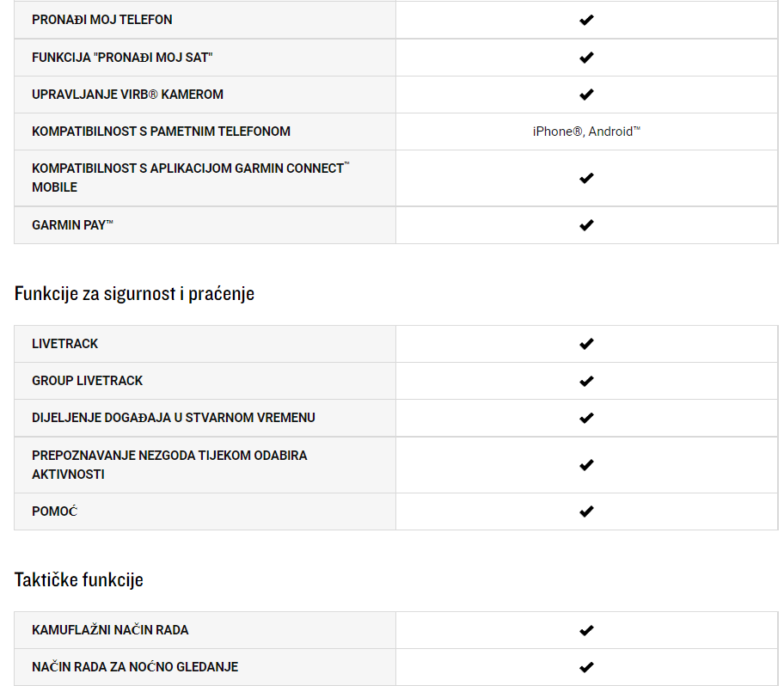784x686 pixels.
Task: Click the Upravljanje VIRB kamerom label
Action: [x=127, y=95]
